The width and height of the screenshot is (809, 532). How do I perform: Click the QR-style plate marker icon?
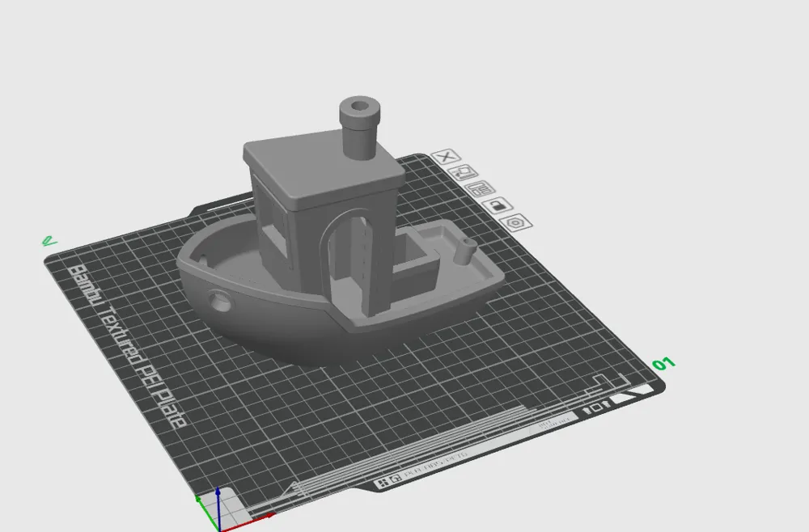[394, 479]
